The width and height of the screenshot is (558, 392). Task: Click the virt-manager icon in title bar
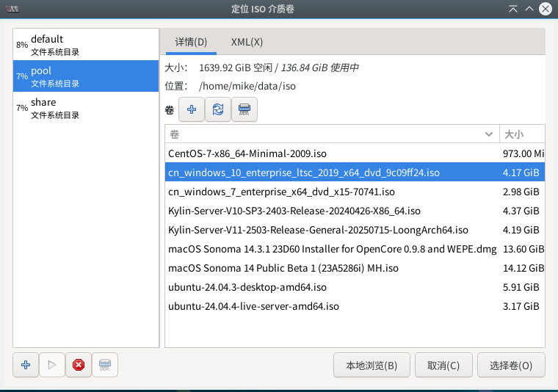point(12,9)
